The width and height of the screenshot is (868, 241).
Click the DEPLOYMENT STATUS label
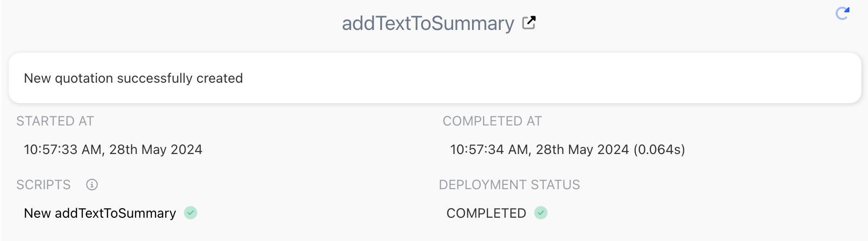pos(509,184)
